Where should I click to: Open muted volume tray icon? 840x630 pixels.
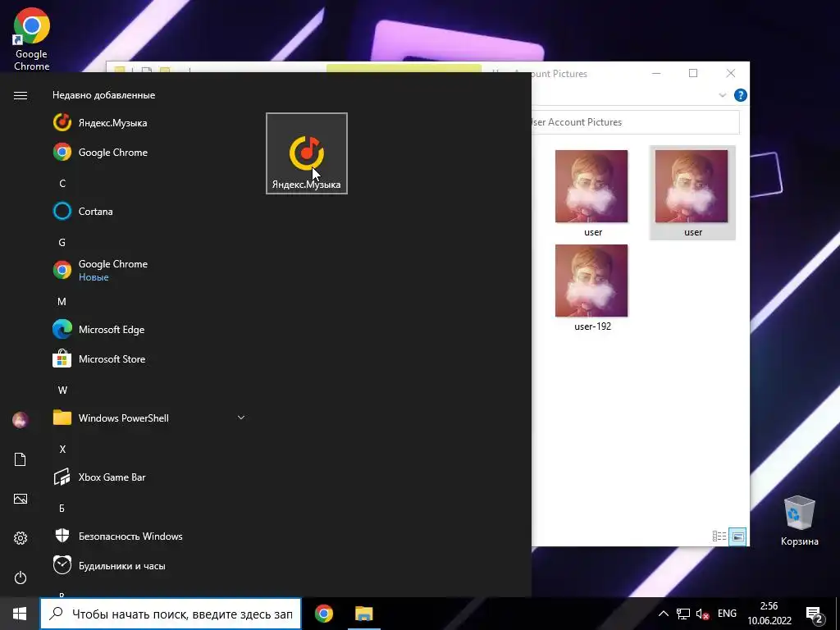coord(702,614)
